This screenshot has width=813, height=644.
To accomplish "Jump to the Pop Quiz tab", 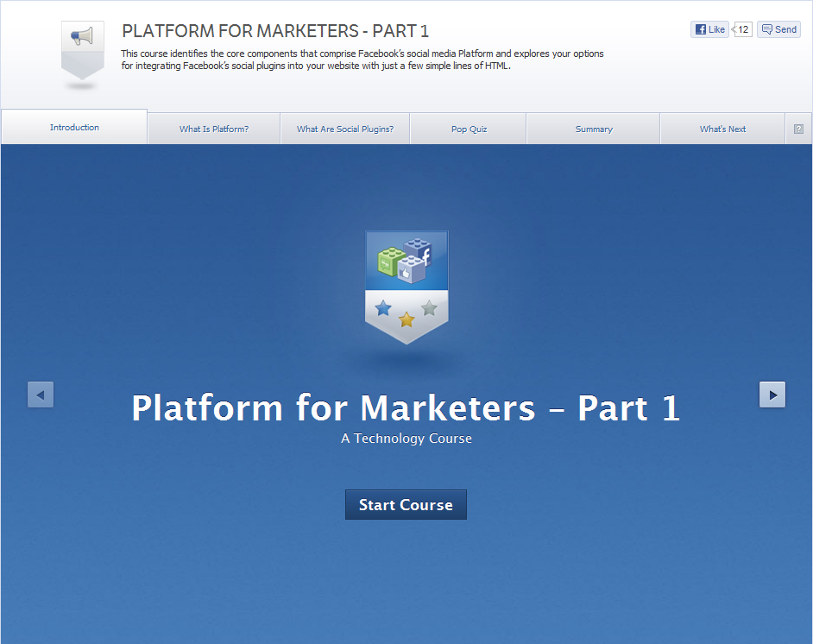I will click(x=469, y=129).
